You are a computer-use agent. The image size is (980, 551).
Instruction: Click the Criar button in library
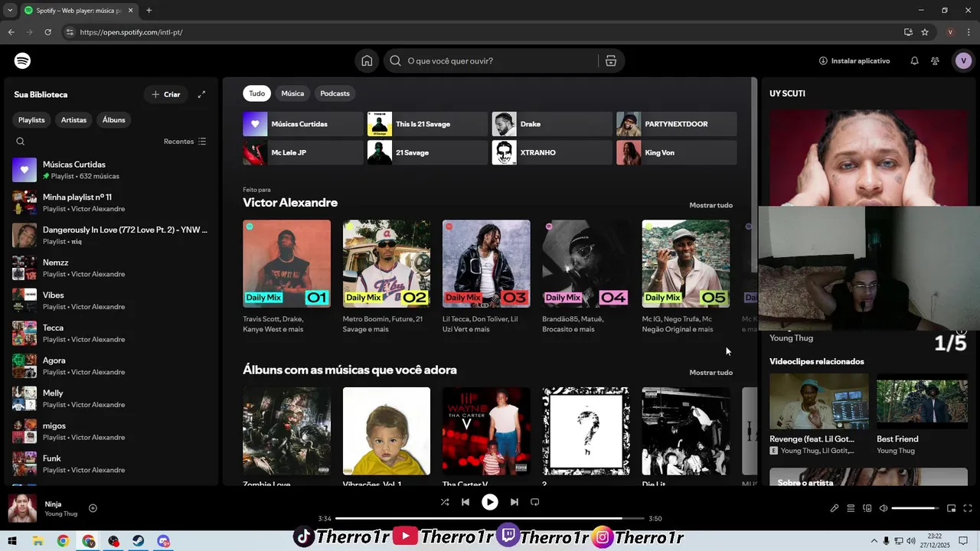tap(165, 94)
